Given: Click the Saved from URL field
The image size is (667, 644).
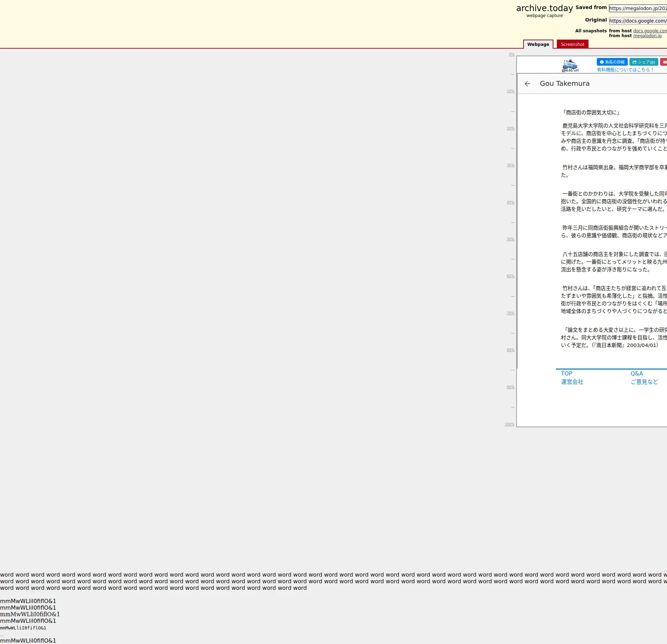Looking at the screenshot, I should pyautogui.click(x=637, y=8).
